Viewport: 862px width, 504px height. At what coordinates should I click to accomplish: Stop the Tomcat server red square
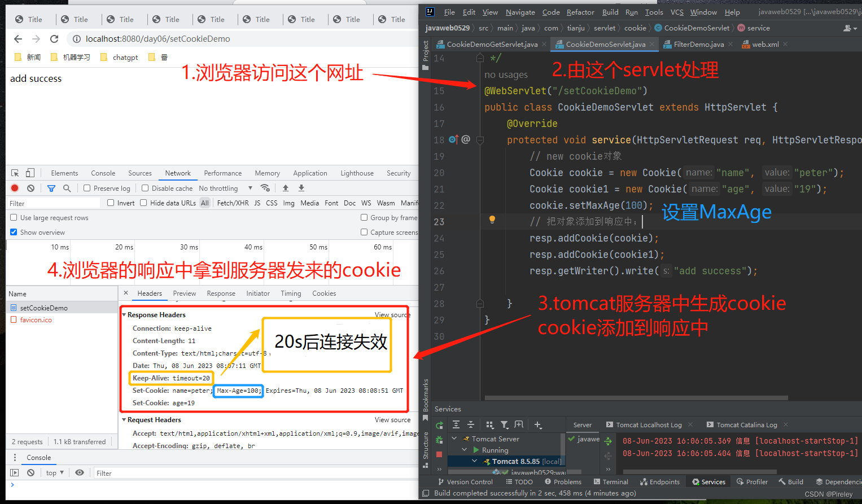coord(439,454)
